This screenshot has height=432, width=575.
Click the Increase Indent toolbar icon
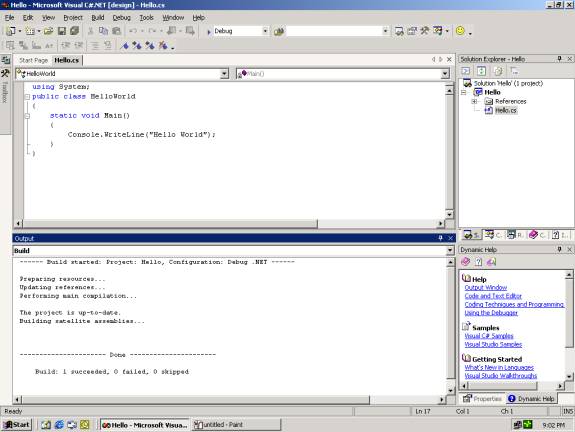point(78,46)
